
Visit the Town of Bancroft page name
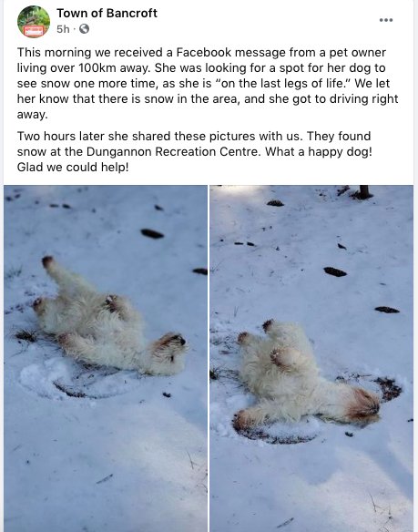[x=107, y=13]
